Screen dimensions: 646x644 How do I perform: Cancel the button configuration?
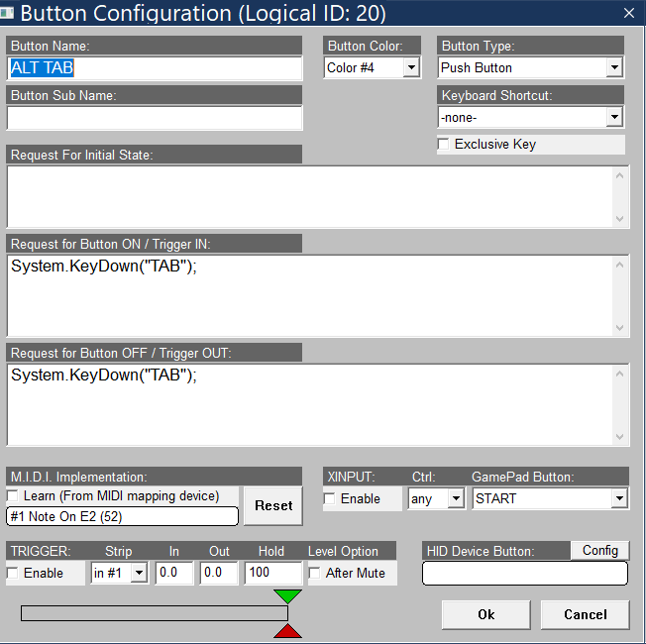pos(585,614)
